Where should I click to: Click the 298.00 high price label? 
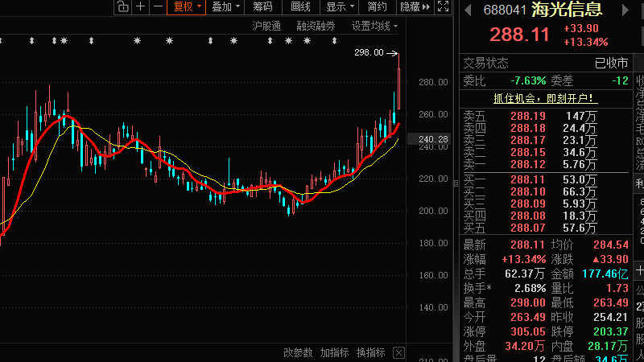369,52
